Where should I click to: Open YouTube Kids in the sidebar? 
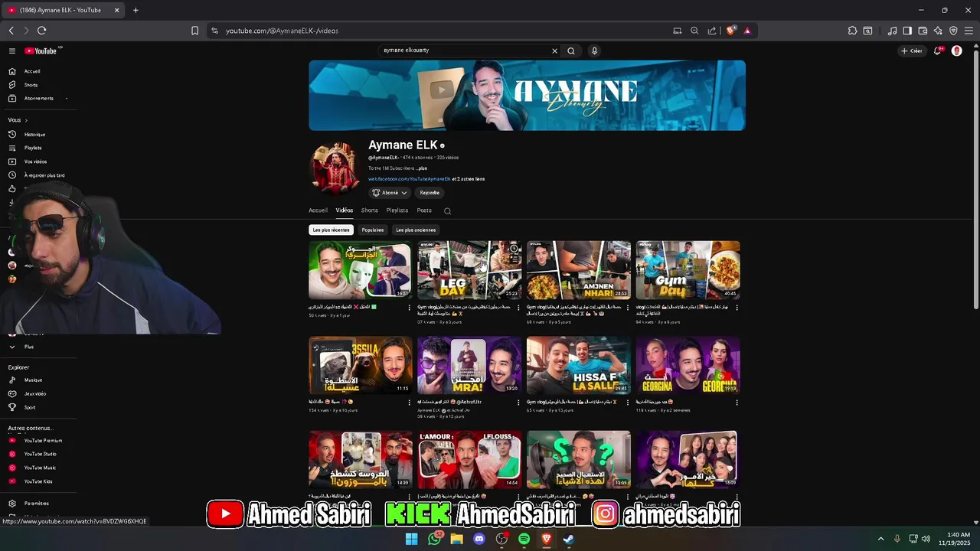(x=38, y=481)
